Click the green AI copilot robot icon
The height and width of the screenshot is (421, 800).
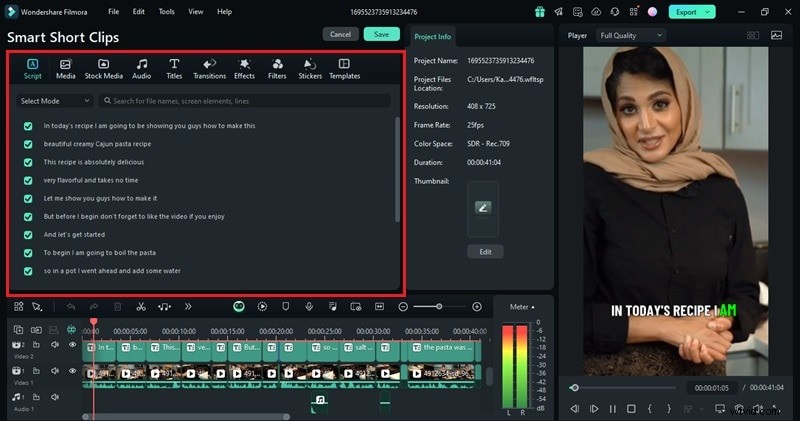click(x=239, y=306)
